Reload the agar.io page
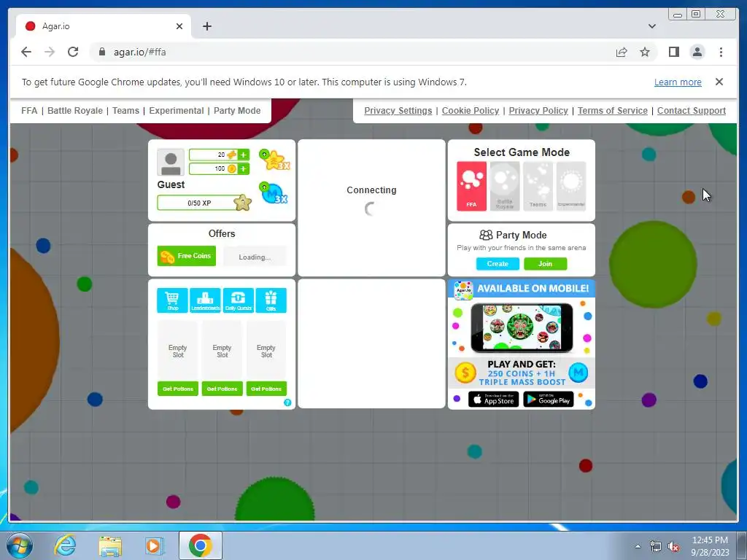 [73, 52]
